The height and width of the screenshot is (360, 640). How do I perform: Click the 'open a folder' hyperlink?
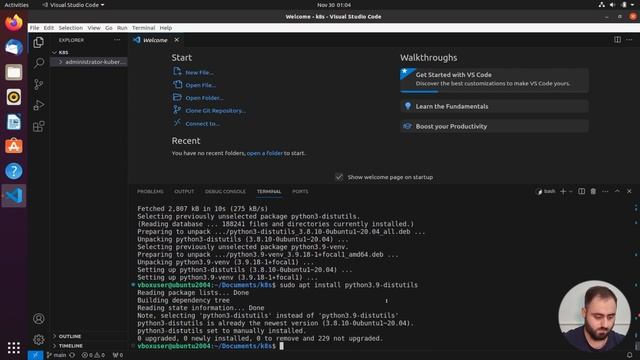[x=264, y=153]
